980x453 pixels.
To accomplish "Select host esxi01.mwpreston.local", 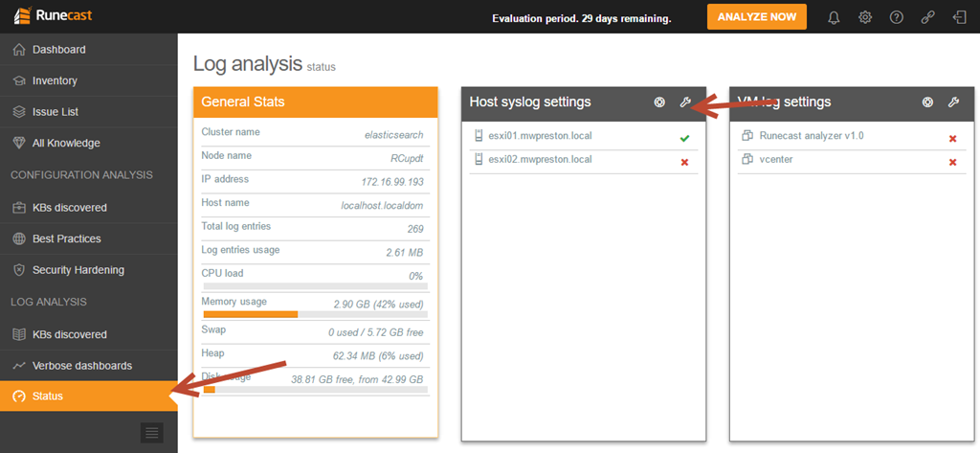I will (x=584, y=136).
